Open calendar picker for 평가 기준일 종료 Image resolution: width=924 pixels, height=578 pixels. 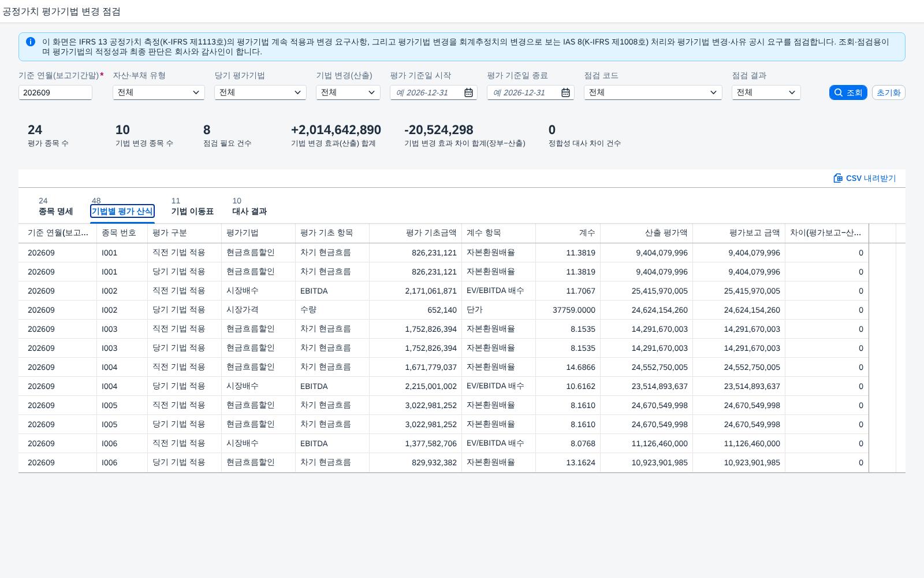(566, 92)
